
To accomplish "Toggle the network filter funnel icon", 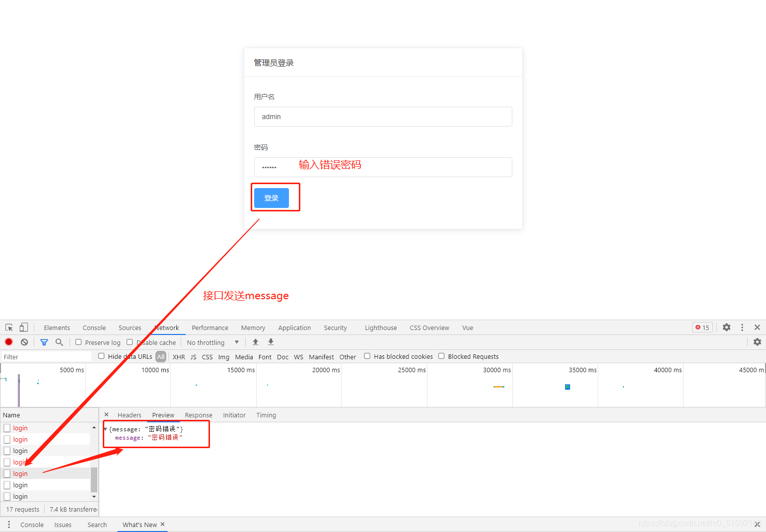I will coord(44,342).
